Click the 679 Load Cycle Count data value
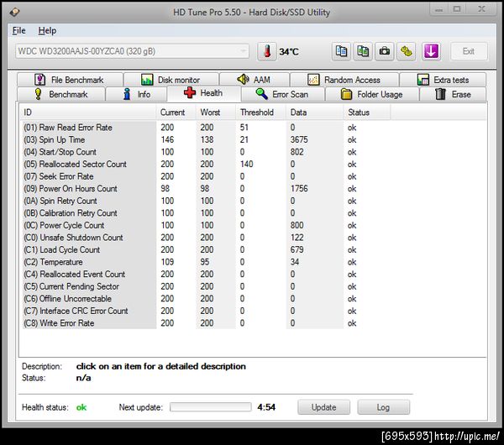 click(x=297, y=249)
